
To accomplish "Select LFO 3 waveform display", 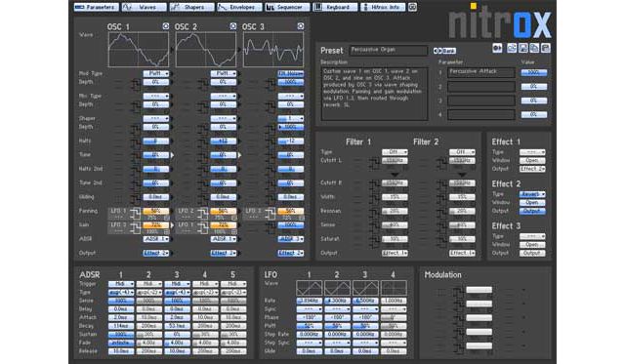I will pos(365,288).
